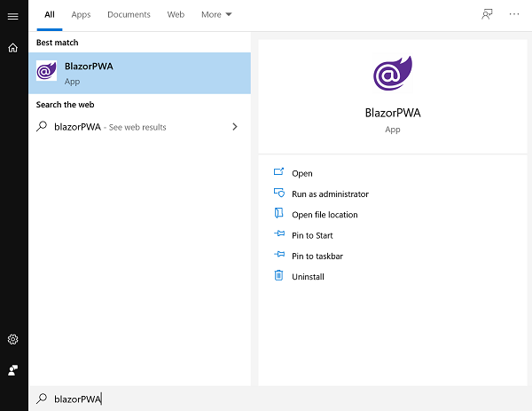Choose Uninstall for BlazorPWA

[x=308, y=277]
